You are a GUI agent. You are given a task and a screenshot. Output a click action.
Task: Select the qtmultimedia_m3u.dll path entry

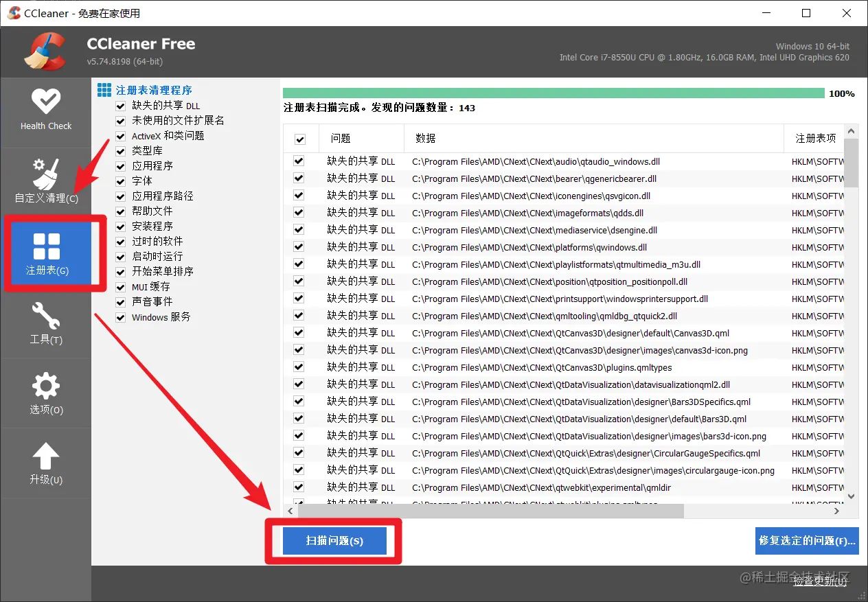(x=556, y=264)
